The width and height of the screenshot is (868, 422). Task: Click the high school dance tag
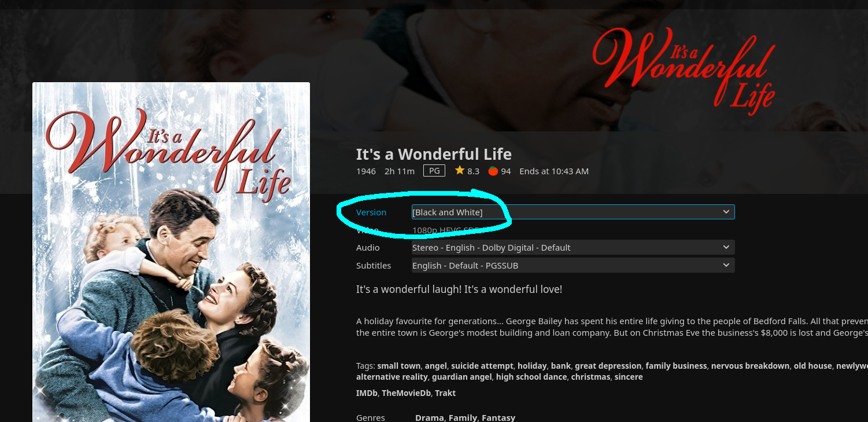coord(531,377)
